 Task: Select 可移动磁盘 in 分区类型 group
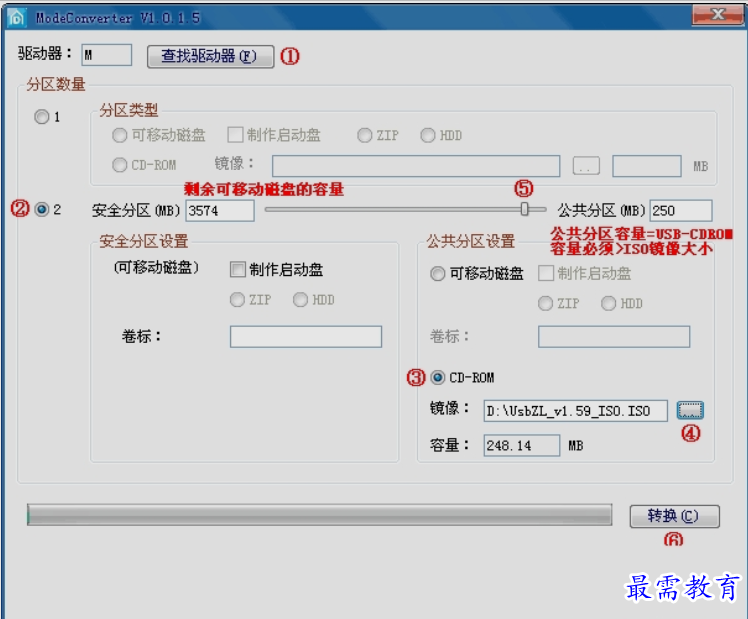pos(119,135)
